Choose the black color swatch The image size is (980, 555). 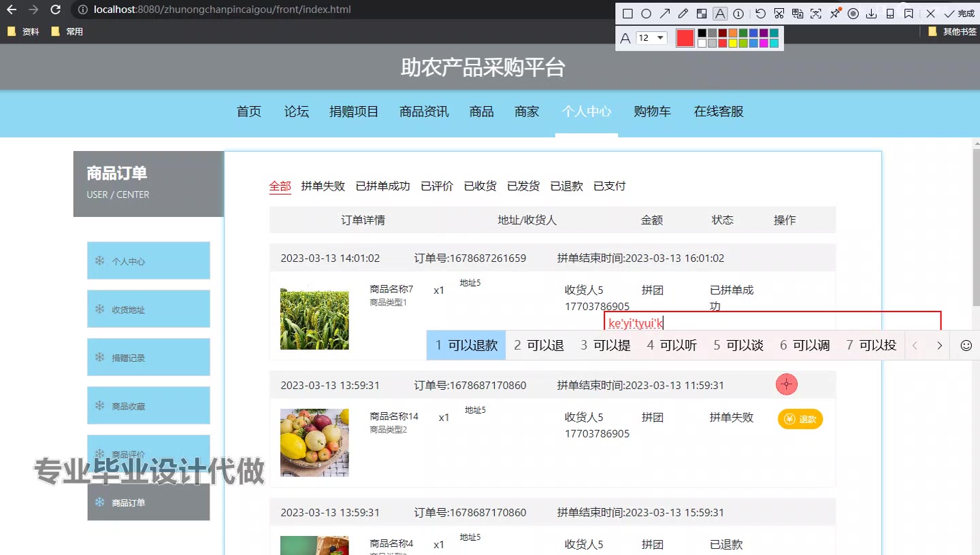coord(702,33)
